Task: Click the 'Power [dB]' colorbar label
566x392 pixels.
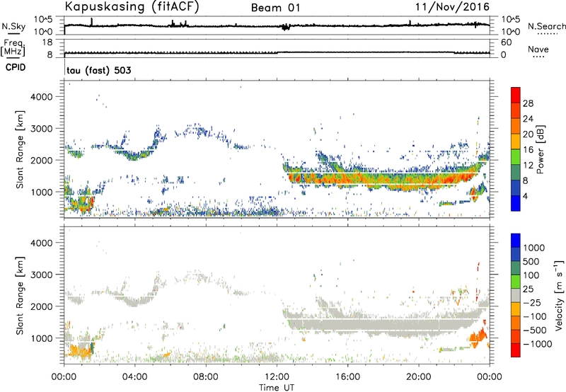Action: pyautogui.click(x=541, y=149)
